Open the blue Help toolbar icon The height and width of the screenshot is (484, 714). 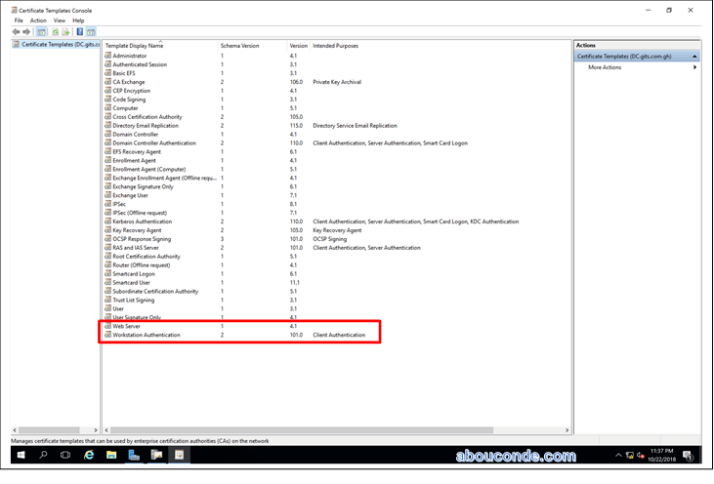(80, 32)
